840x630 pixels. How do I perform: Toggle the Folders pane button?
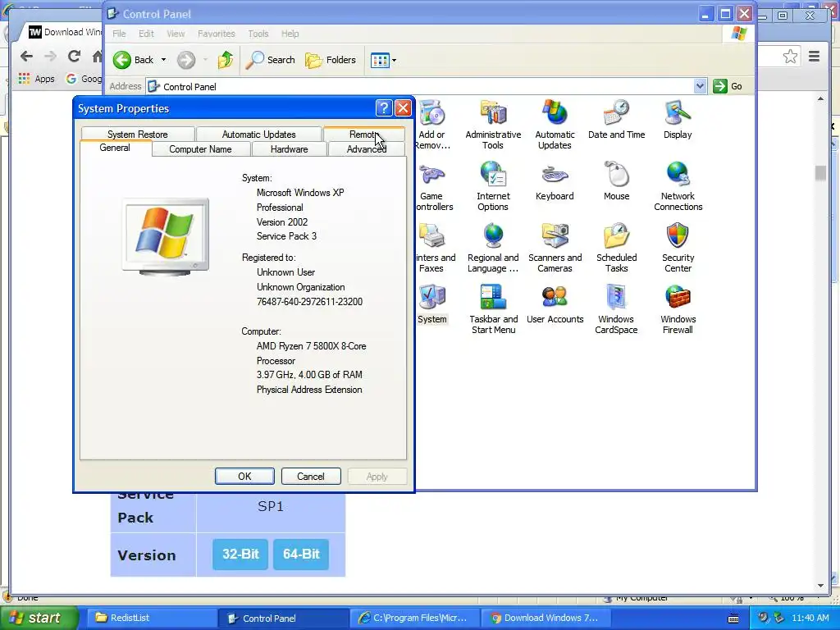(331, 60)
